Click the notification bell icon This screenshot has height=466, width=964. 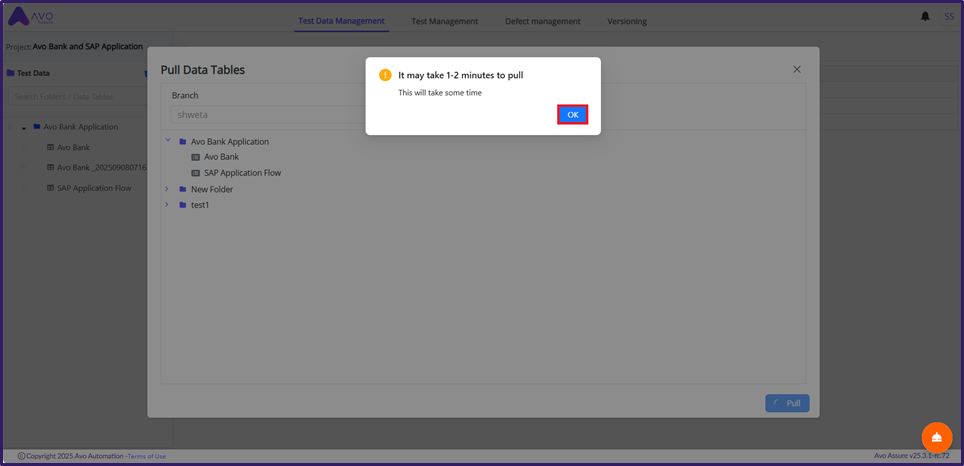924,17
